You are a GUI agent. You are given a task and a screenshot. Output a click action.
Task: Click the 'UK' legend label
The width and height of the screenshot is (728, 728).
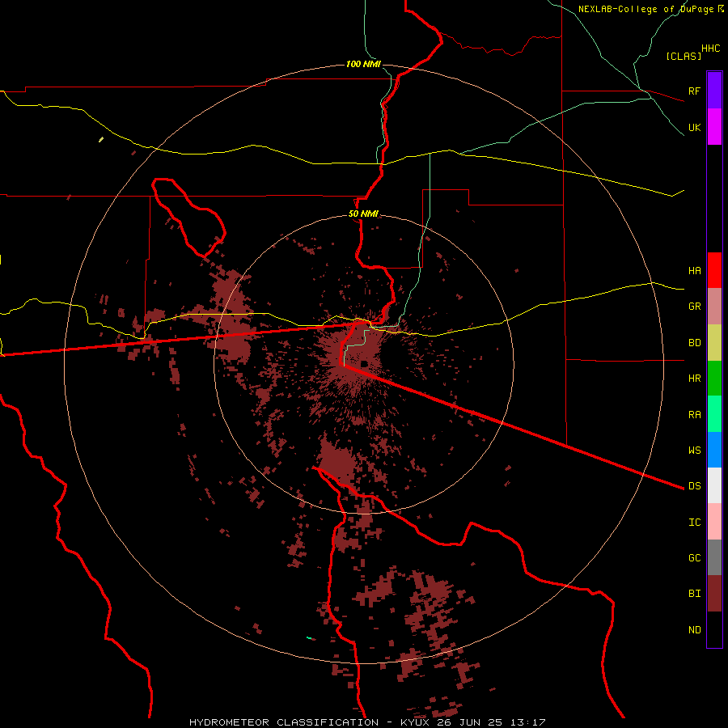(x=694, y=127)
